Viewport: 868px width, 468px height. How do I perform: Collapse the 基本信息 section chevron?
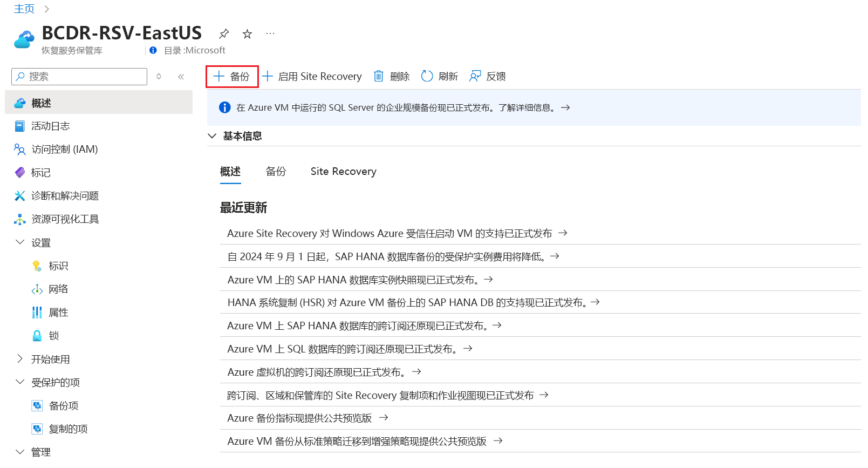pos(212,136)
